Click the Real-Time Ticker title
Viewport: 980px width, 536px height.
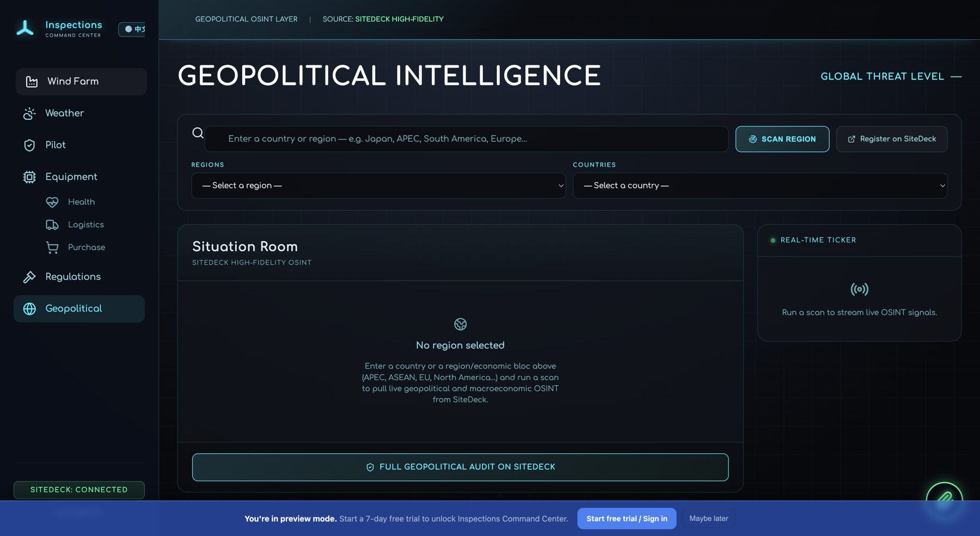click(818, 240)
